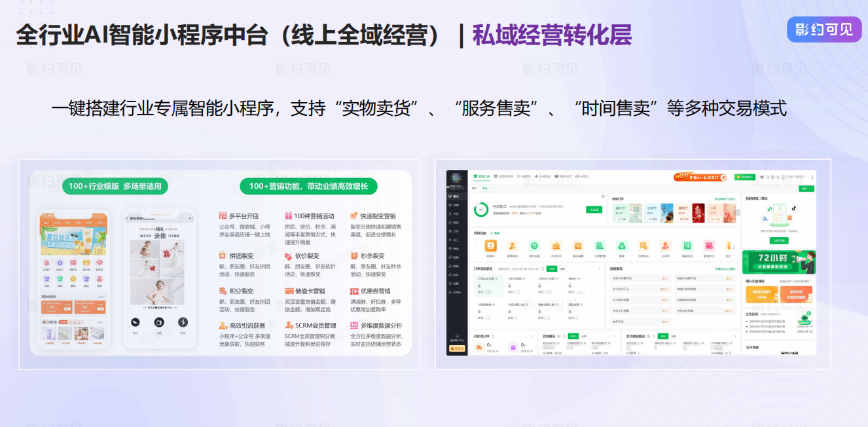Click the 积分裂变 coins icon
This screenshot has width=868, height=427.
coord(223,291)
